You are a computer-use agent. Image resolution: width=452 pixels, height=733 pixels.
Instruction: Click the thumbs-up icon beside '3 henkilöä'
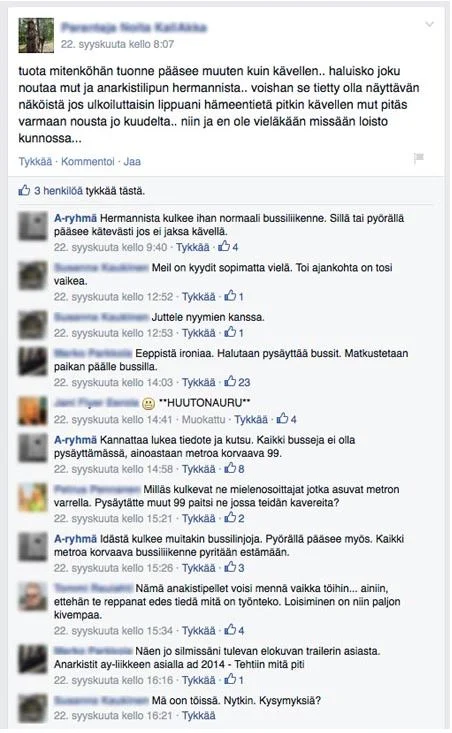click(x=24, y=190)
